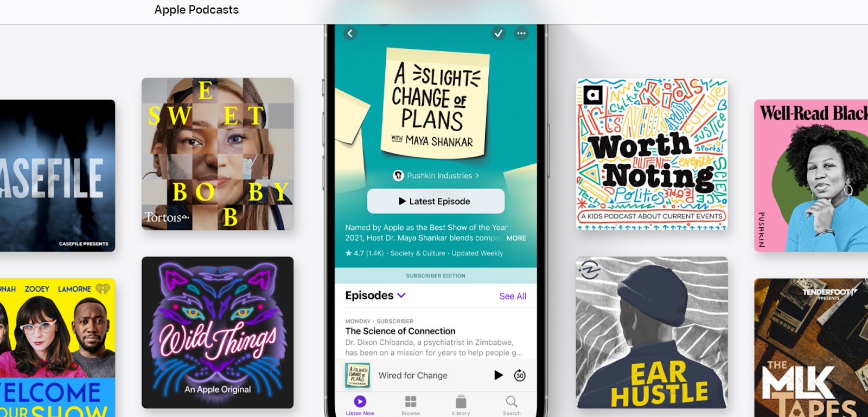Play Wired for Change in mini player
Viewport: 868px width, 417px height.
click(x=499, y=375)
